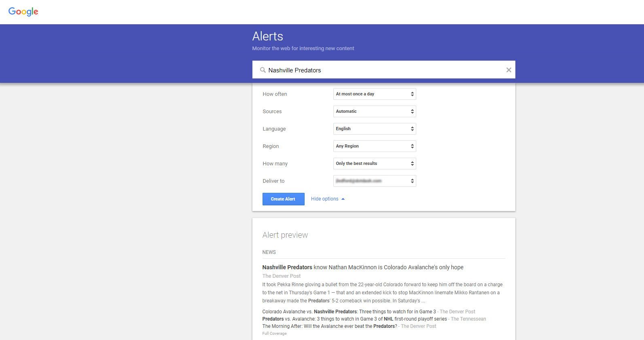
Task: Click the Alert preview heading
Action: 285,235
